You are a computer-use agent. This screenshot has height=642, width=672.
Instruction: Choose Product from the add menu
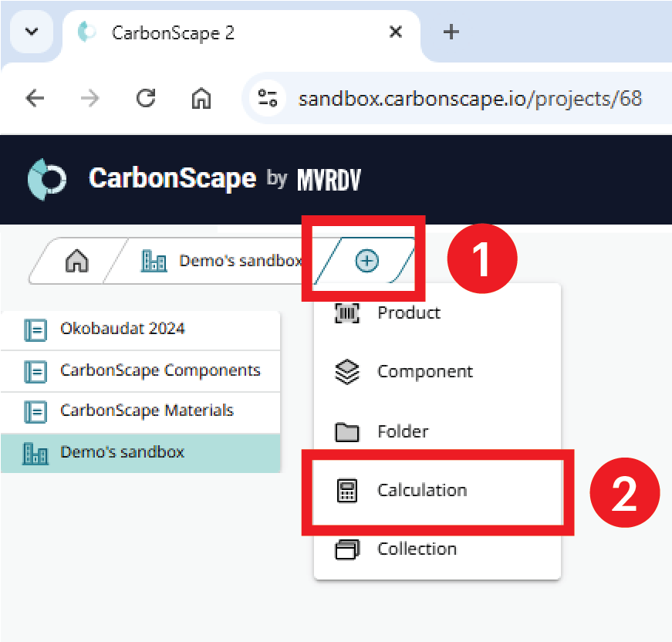(x=437, y=313)
